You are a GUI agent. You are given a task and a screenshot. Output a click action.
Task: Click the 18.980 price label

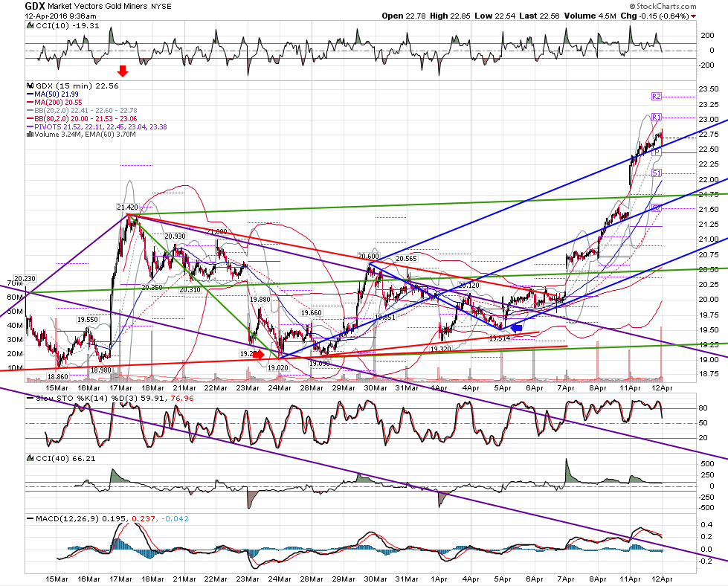coord(100,370)
